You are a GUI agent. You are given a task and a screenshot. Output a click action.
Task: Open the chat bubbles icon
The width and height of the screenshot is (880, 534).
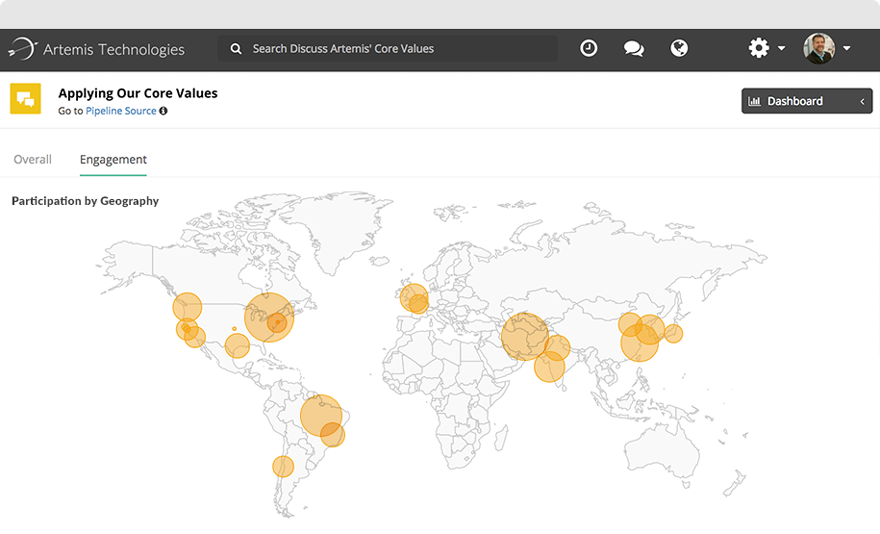[x=634, y=49]
